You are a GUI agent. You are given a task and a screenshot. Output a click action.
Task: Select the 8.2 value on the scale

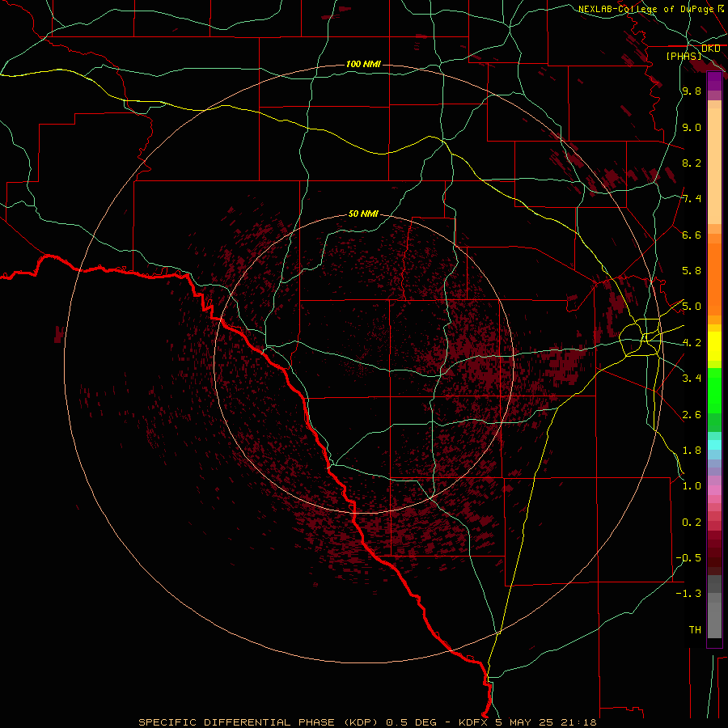[692, 163]
